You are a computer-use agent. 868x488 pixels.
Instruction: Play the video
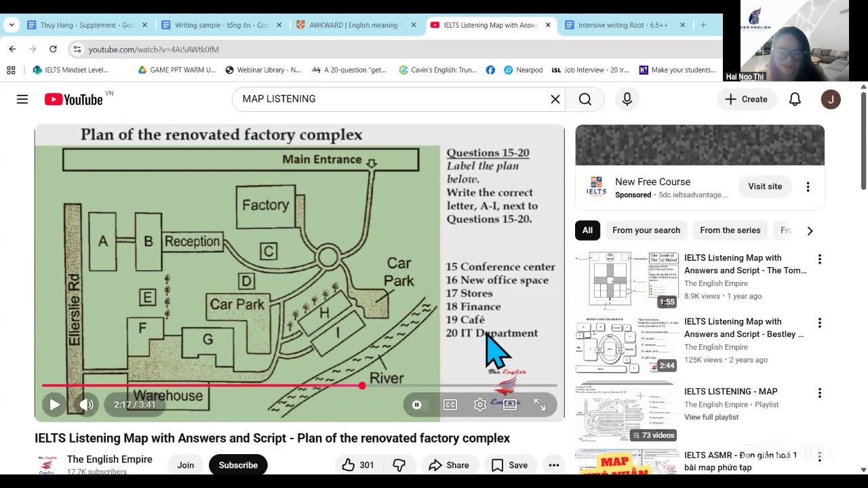54,405
